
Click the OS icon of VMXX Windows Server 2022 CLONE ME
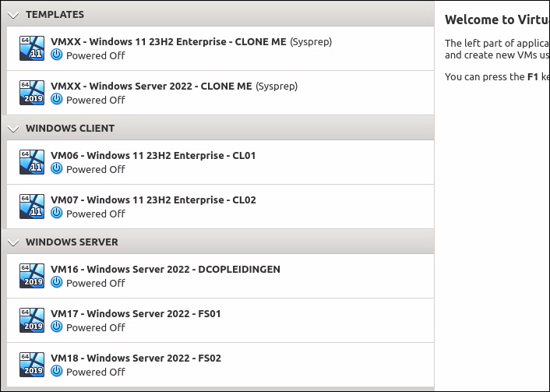coord(32,93)
